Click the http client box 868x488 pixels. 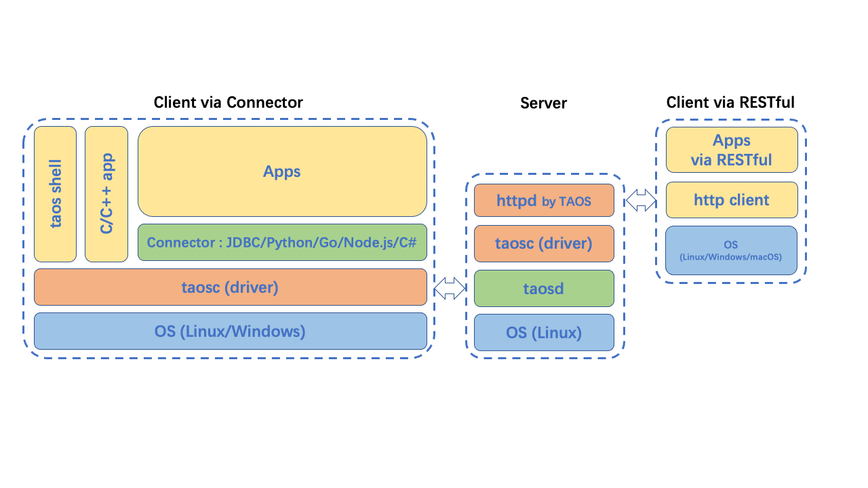click(x=732, y=200)
